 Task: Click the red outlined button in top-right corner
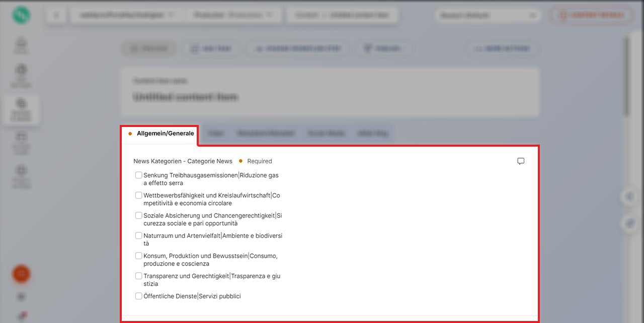click(591, 15)
